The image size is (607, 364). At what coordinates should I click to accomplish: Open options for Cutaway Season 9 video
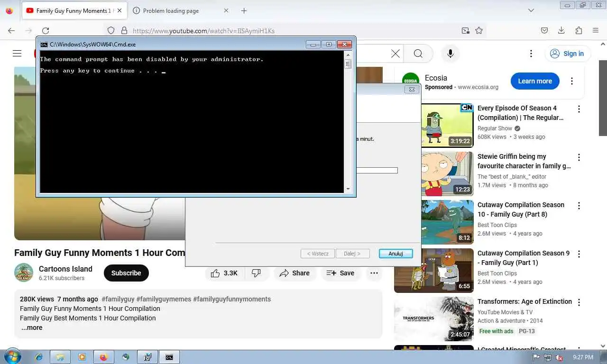(579, 254)
